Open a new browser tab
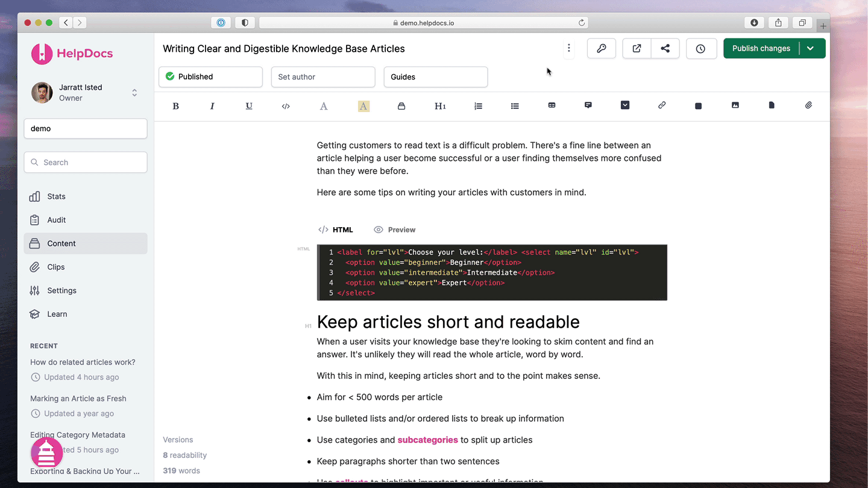The image size is (868, 488). click(x=823, y=26)
